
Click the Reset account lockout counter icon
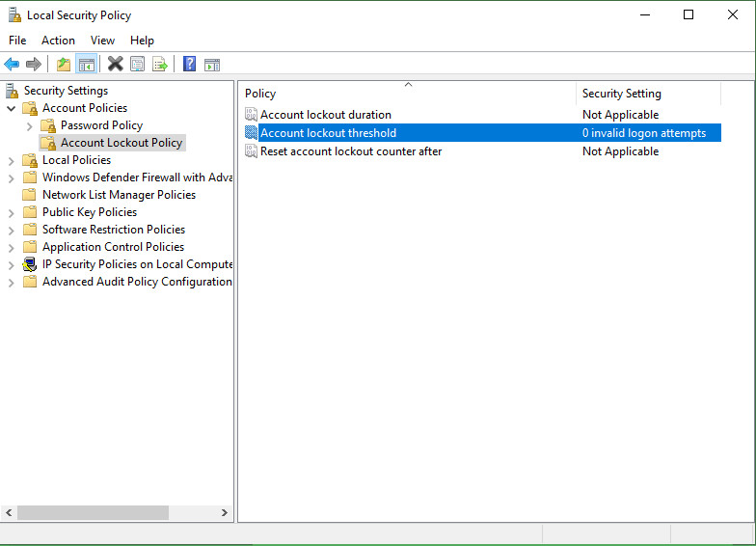coord(251,150)
